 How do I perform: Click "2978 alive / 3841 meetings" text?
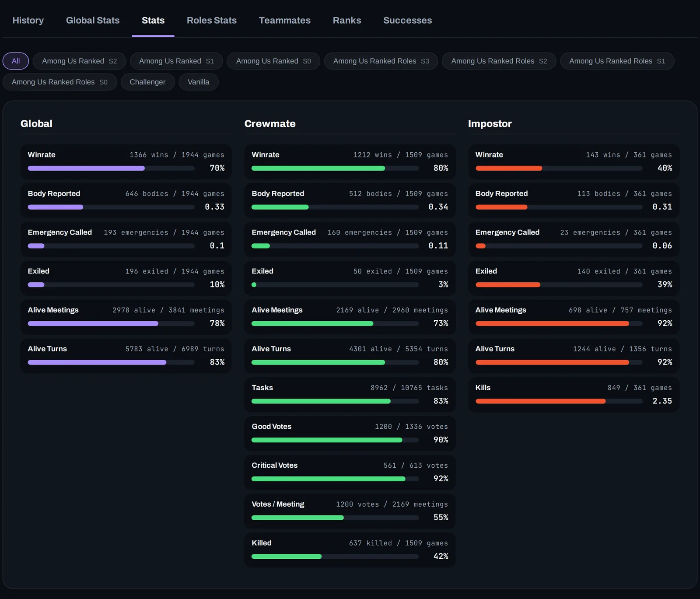pyautogui.click(x=168, y=310)
